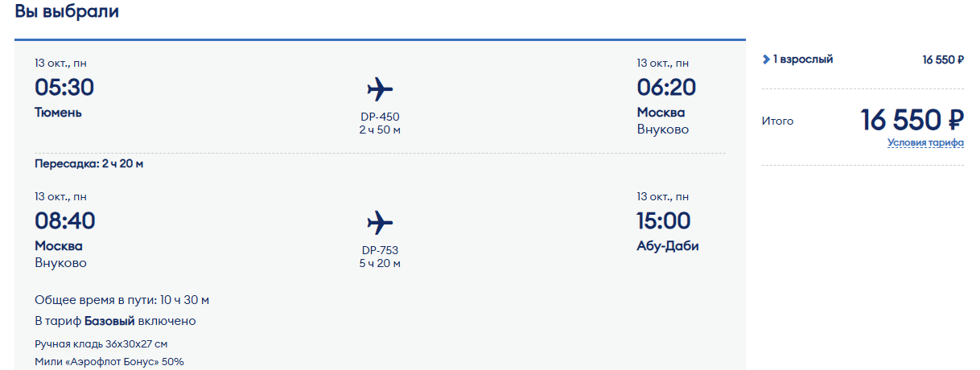Click the Вы выбрали heading
The height and width of the screenshot is (370, 980).
click(67, 12)
